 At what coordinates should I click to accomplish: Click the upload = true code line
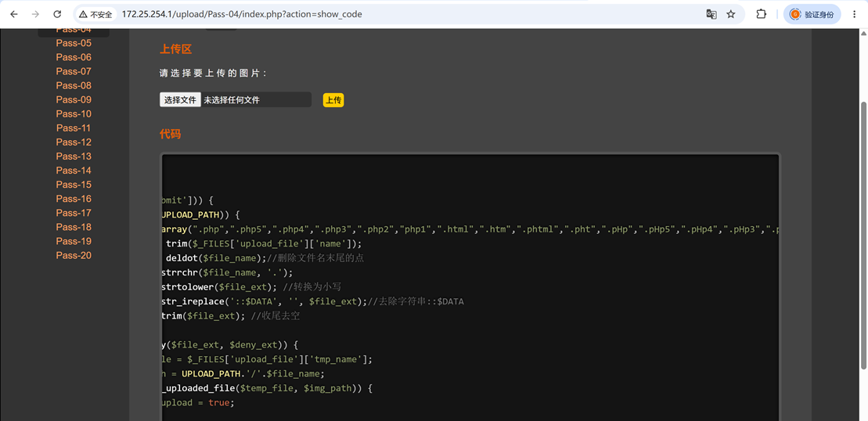point(197,402)
